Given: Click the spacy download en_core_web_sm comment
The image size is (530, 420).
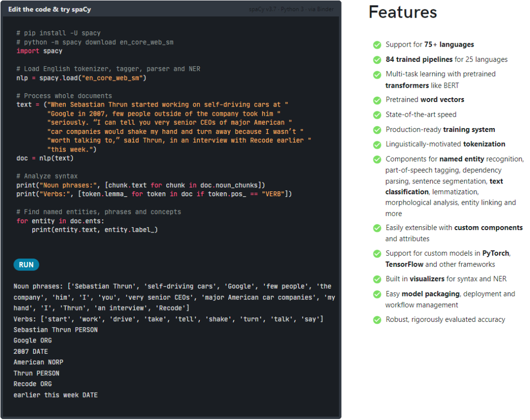Looking at the screenshot, I should pyautogui.click(x=95, y=42).
